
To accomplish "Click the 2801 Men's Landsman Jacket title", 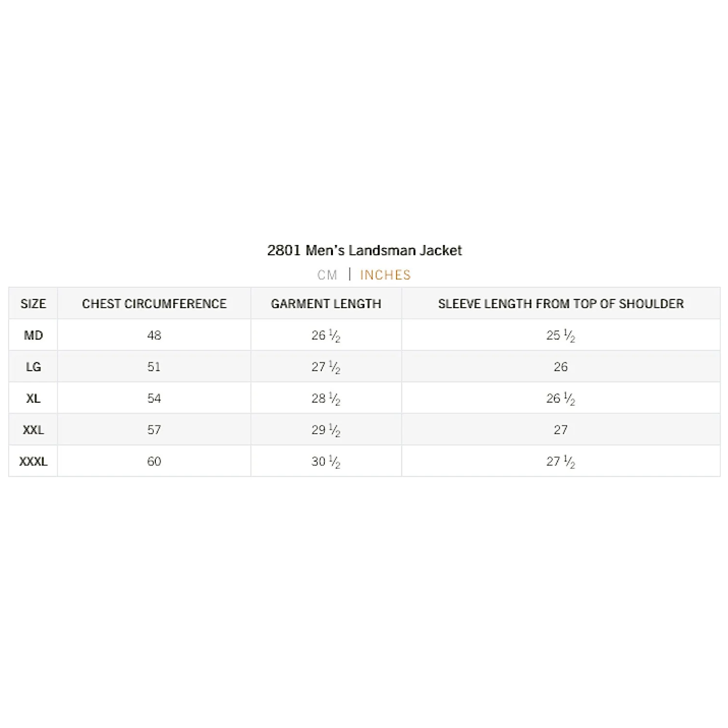I will pos(364,250).
